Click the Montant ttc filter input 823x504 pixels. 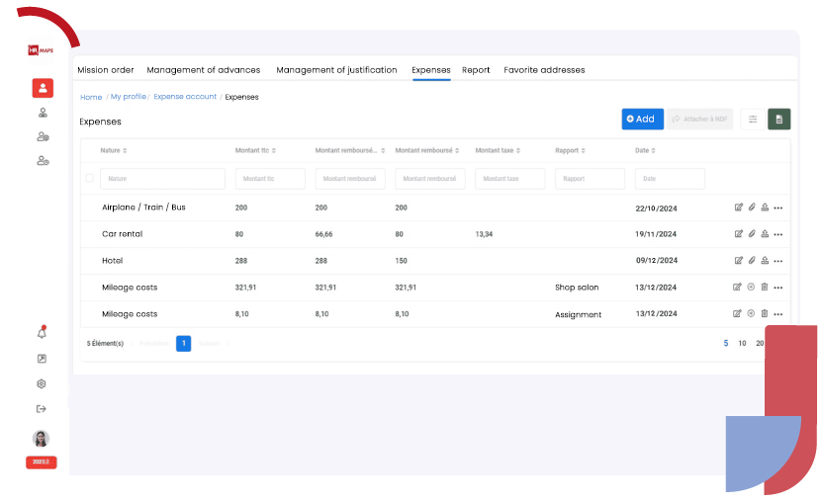[x=270, y=179]
